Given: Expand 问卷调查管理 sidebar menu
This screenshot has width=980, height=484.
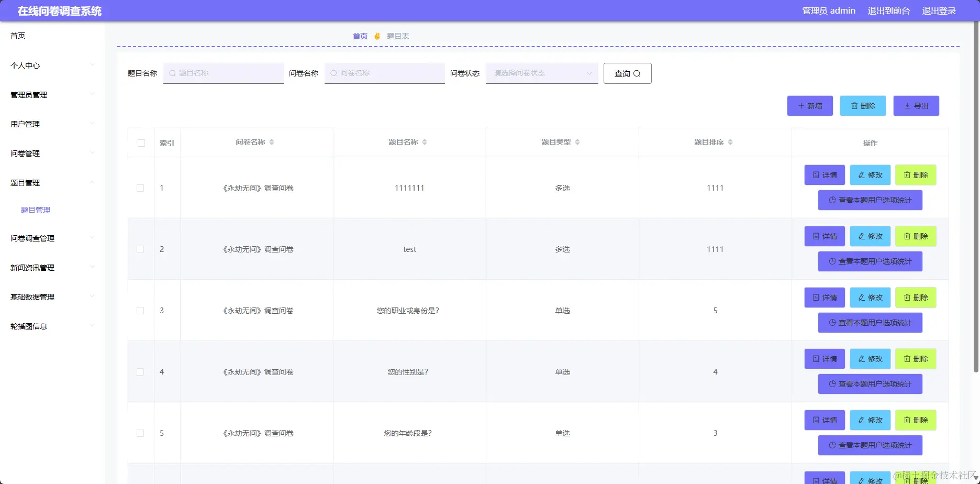Looking at the screenshot, I should coord(52,238).
